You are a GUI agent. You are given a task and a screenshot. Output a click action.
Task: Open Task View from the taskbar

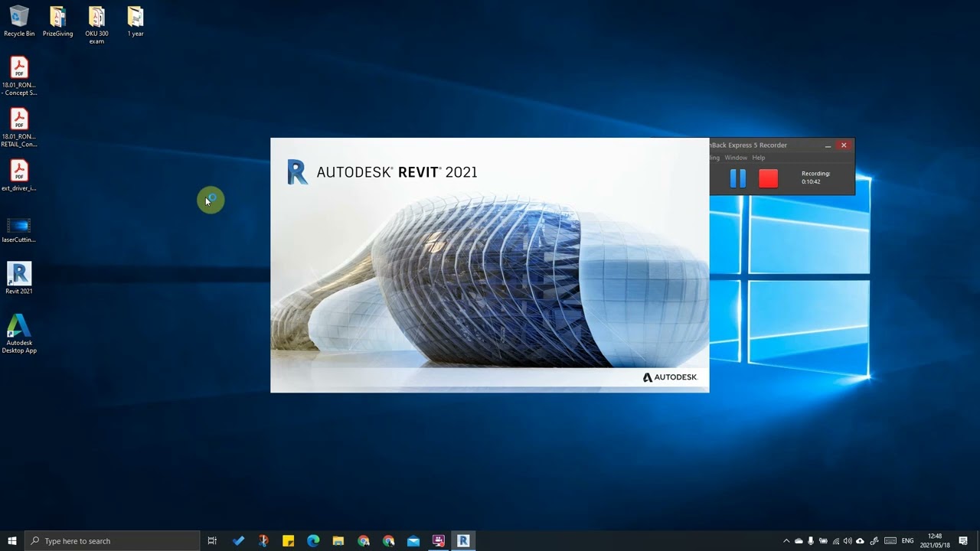(212, 541)
